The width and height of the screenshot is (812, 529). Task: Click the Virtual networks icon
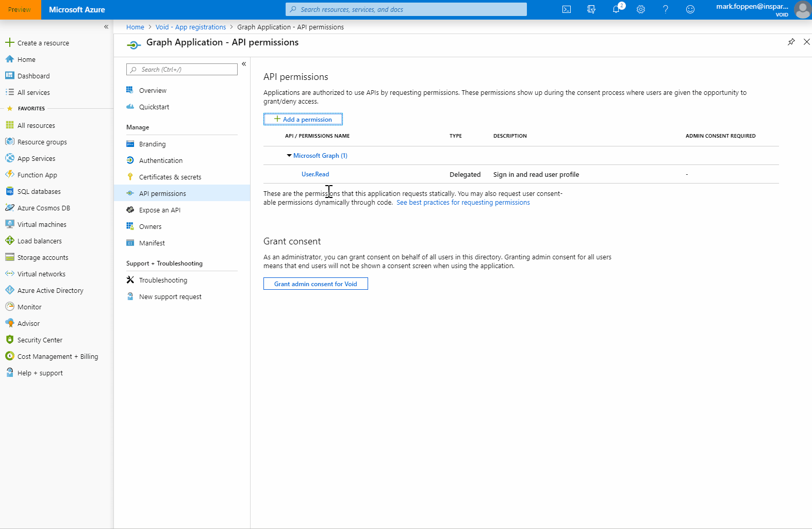click(x=9, y=274)
